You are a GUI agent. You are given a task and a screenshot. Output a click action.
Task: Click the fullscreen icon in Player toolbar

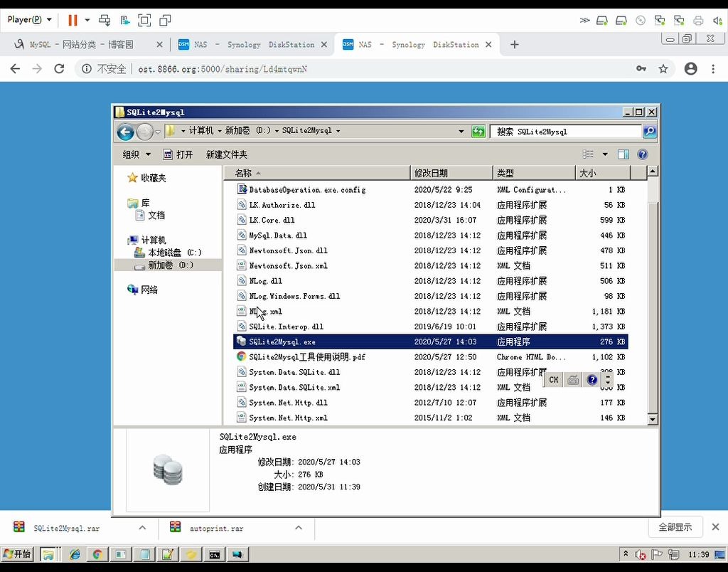[144, 19]
